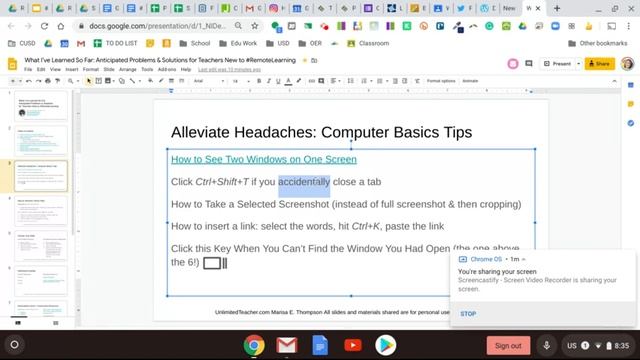The width and height of the screenshot is (640, 360).
Task: Open Play Store from the shelf
Action: pos(386,346)
